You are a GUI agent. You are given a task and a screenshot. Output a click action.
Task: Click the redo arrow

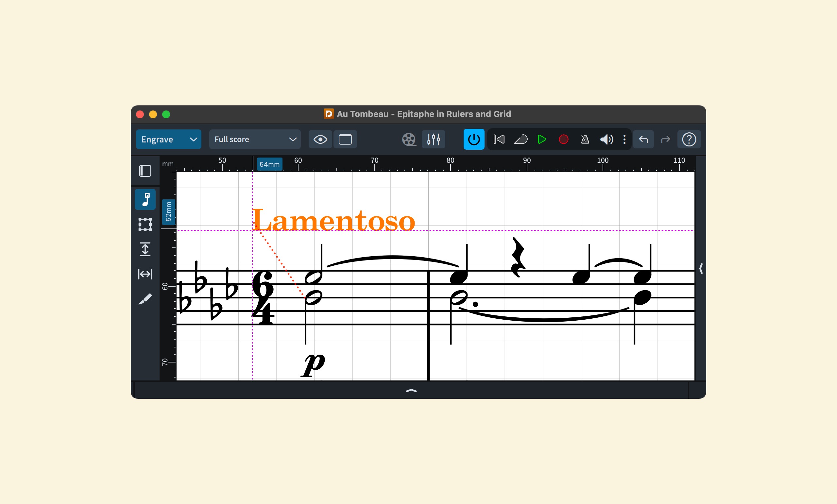pyautogui.click(x=665, y=139)
